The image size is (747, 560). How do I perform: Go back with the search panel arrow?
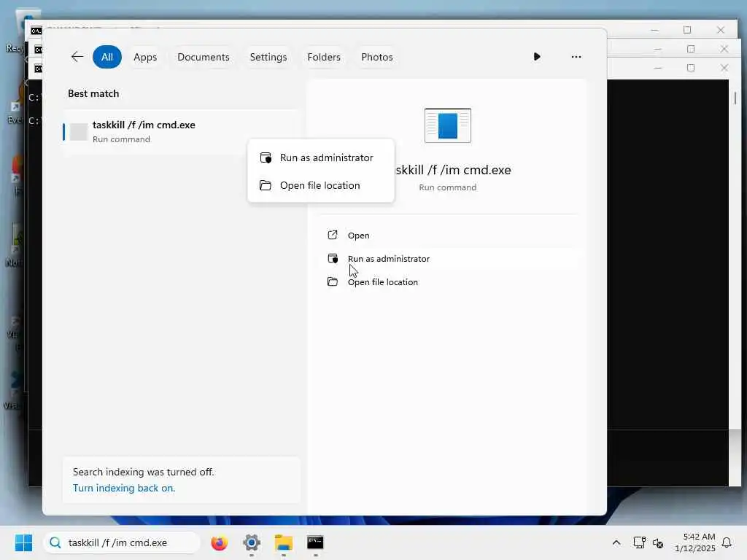[x=77, y=57]
